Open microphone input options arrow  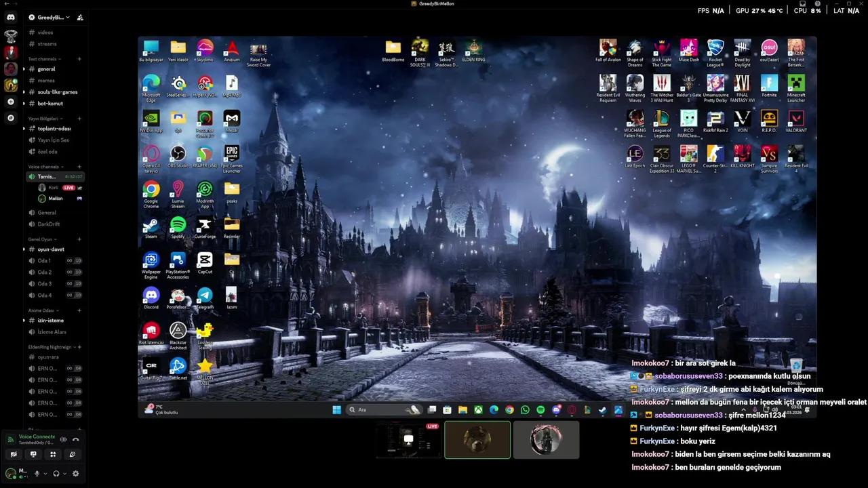pos(45,474)
